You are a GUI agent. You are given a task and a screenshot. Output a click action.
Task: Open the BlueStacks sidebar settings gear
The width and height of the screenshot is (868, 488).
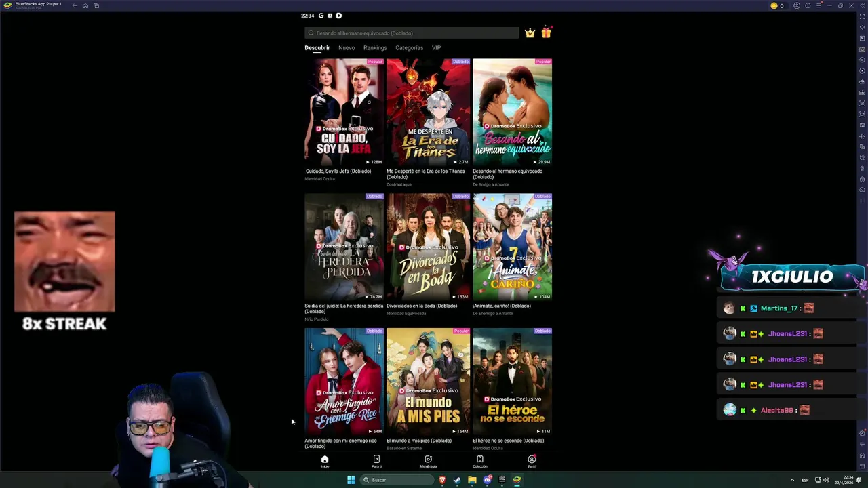(862, 433)
